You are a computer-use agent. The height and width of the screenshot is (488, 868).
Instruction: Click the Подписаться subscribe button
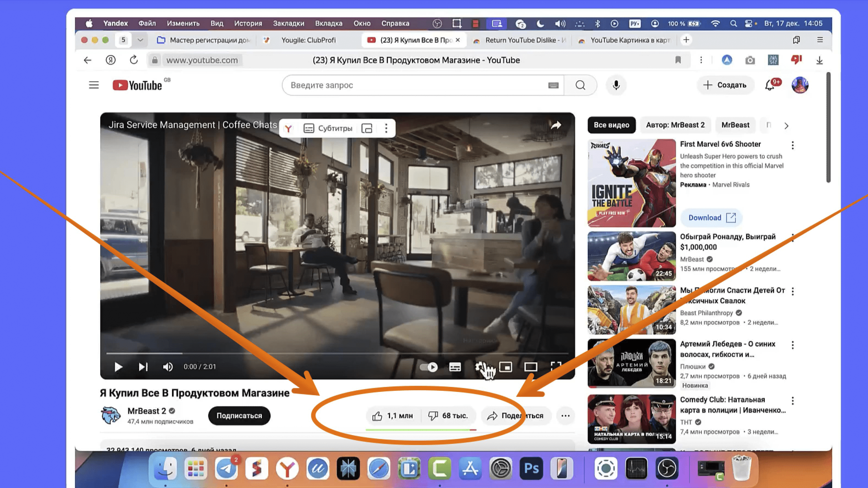point(239,415)
